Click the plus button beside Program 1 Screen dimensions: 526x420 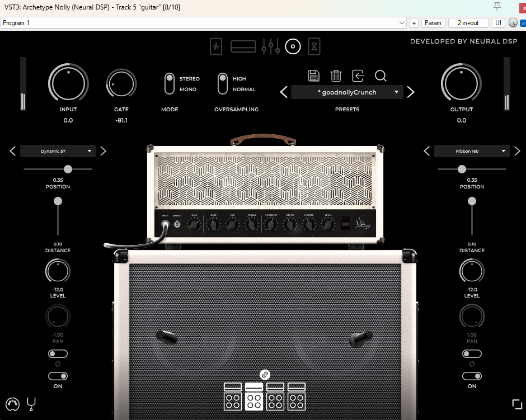(x=414, y=23)
